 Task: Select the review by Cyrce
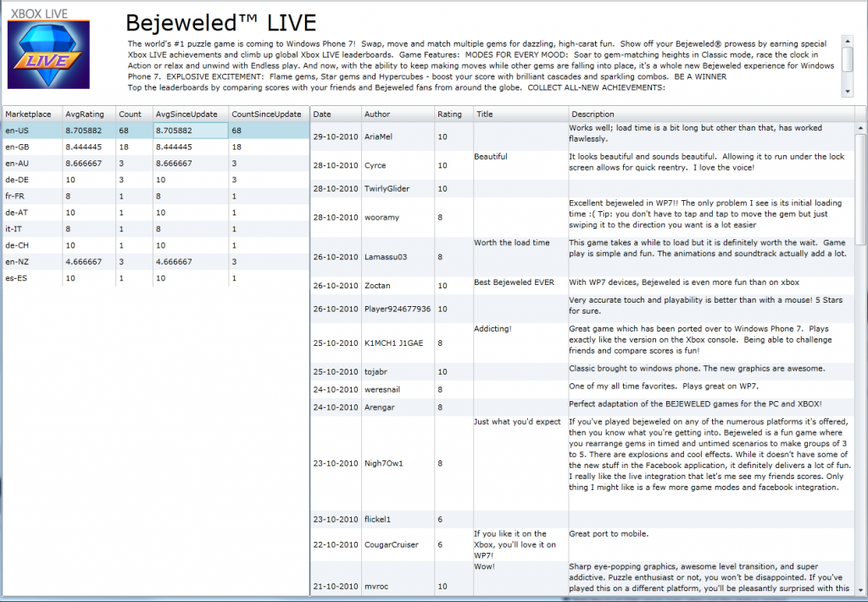(x=582, y=165)
